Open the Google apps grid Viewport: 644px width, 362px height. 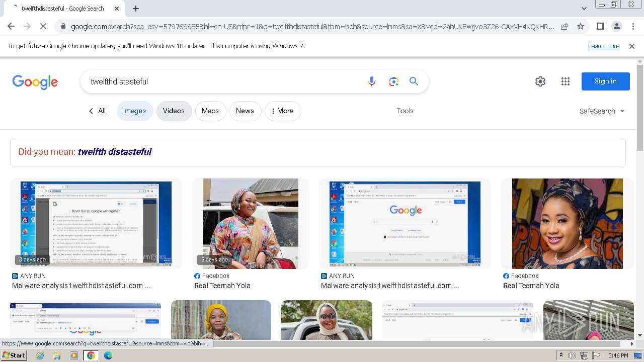click(x=566, y=81)
